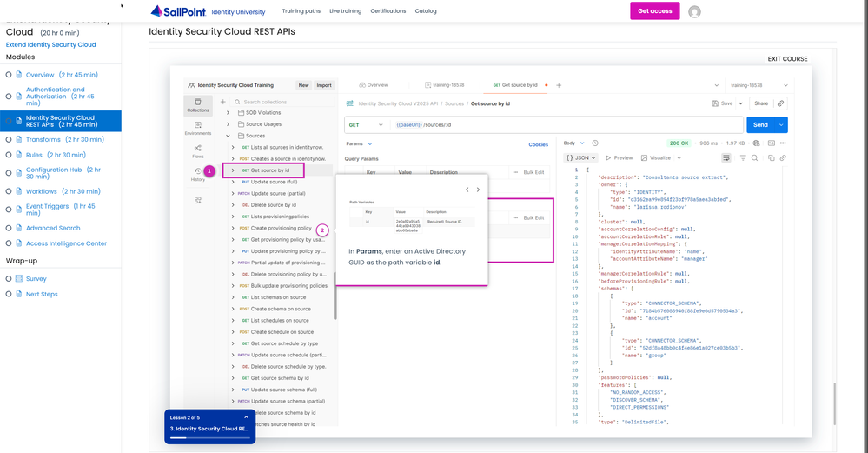Collapse the Sources folder
Screen dimensions: 868x453
(x=228, y=136)
